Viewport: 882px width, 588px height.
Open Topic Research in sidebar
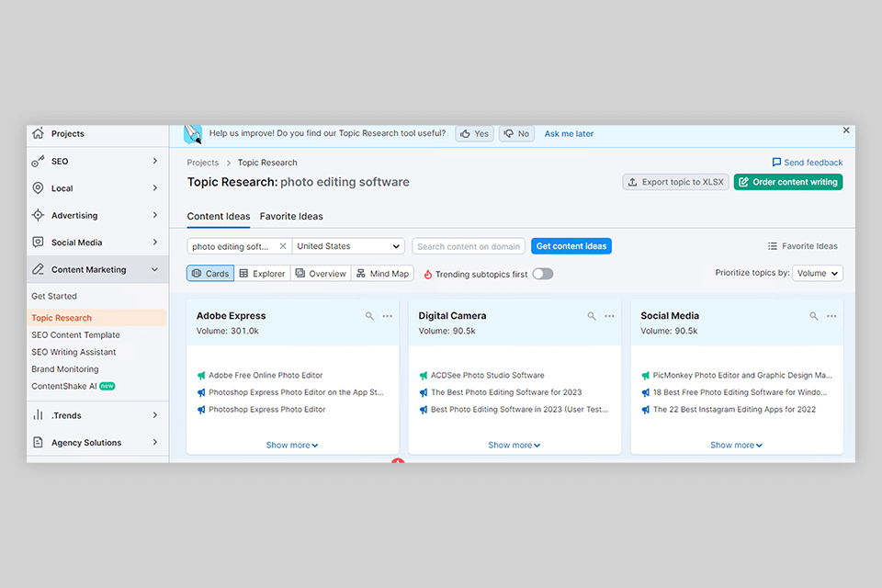click(96, 318)
